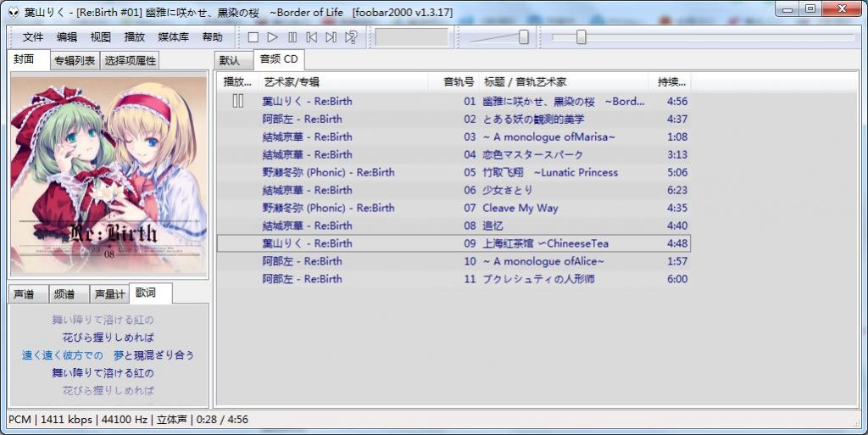Screen dimensions: 868x435
Task: Click artist 野濑冬弥 (Phonic) on track 05
Action: point(304,172)
